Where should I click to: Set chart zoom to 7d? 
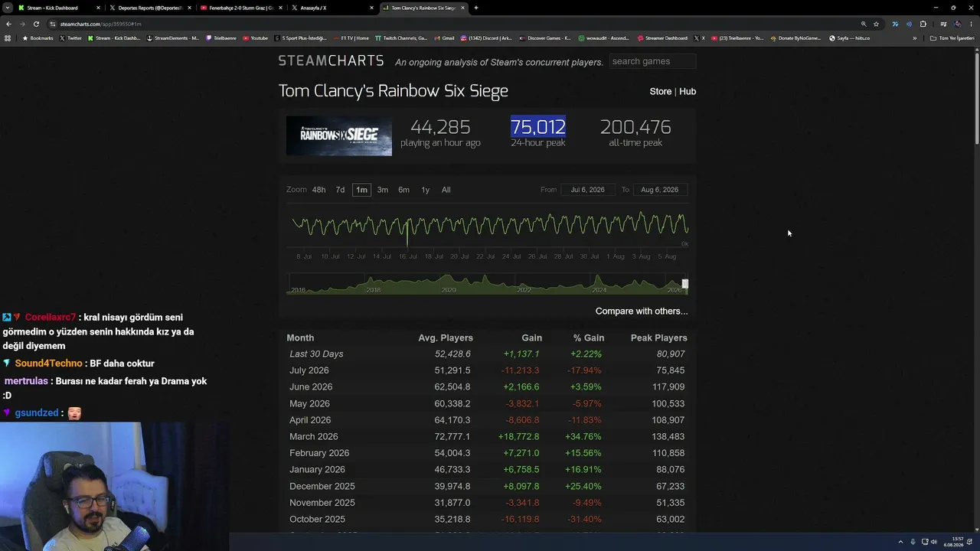[340, 190]
